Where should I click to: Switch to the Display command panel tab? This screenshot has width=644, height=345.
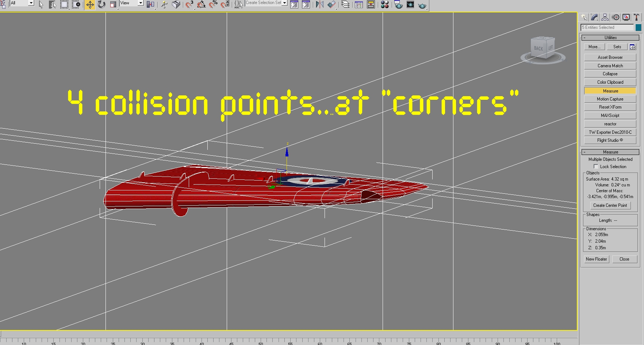coord(626,17)
